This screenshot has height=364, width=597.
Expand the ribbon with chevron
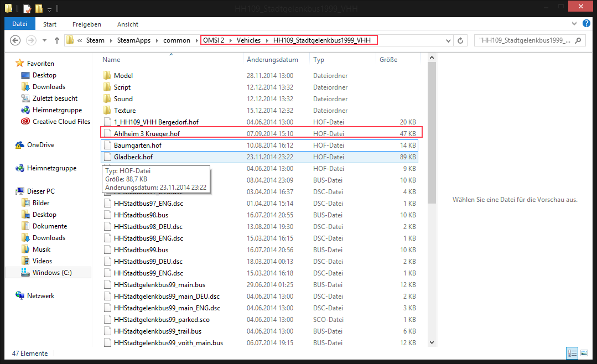pos(575,24)
